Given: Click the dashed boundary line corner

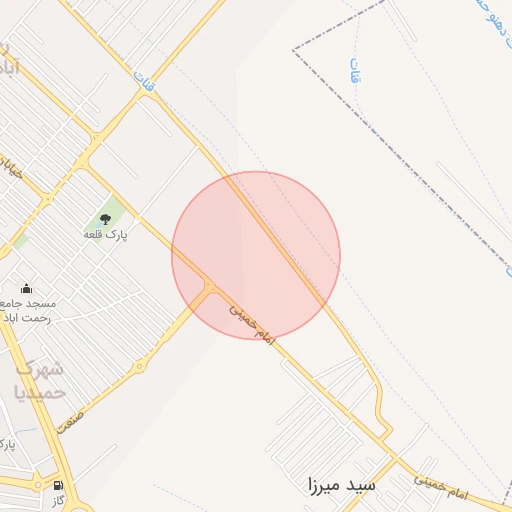Looking at the screenshot, I should click(x=293, y=50).
